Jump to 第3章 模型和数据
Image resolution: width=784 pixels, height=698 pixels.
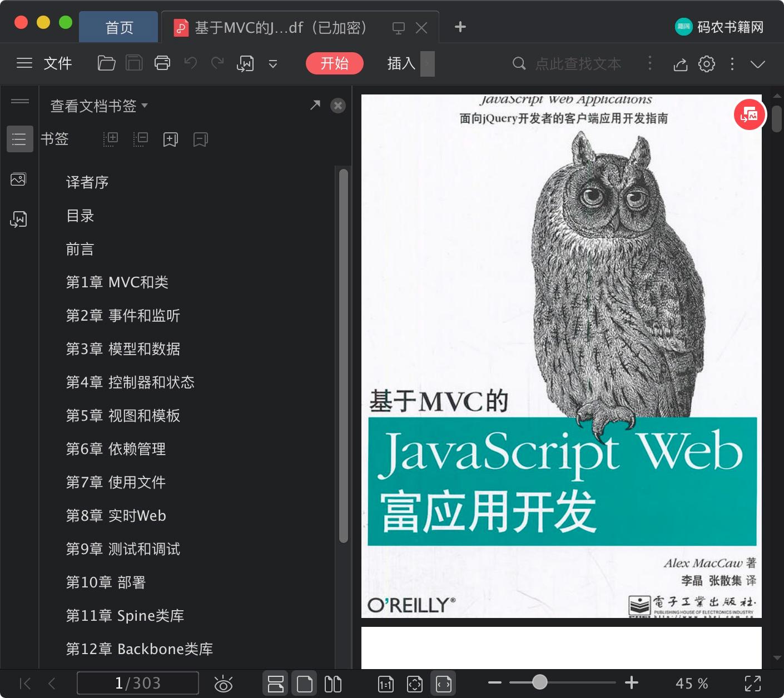pos(123,349)
